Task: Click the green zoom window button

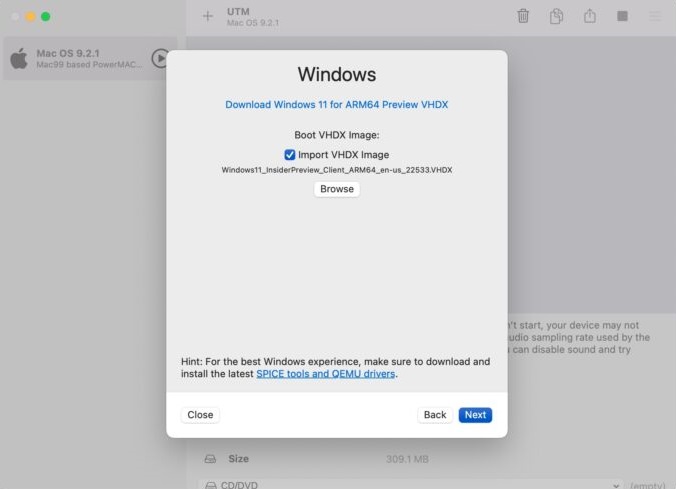Action: [x=46, y=16]
